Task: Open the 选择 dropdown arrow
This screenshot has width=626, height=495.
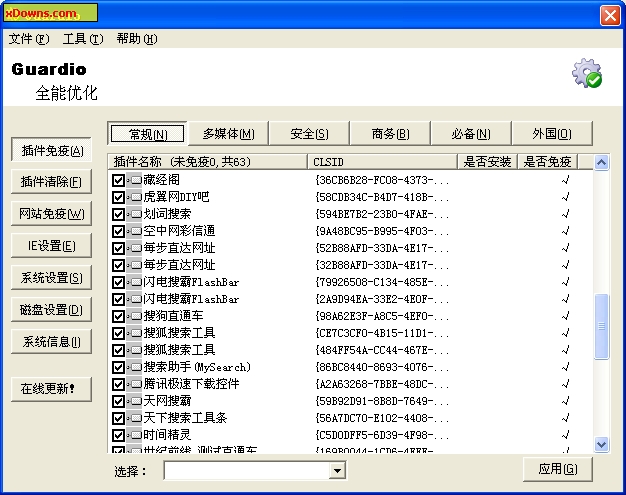Action: pyautogui.click(x=337, y=471)
